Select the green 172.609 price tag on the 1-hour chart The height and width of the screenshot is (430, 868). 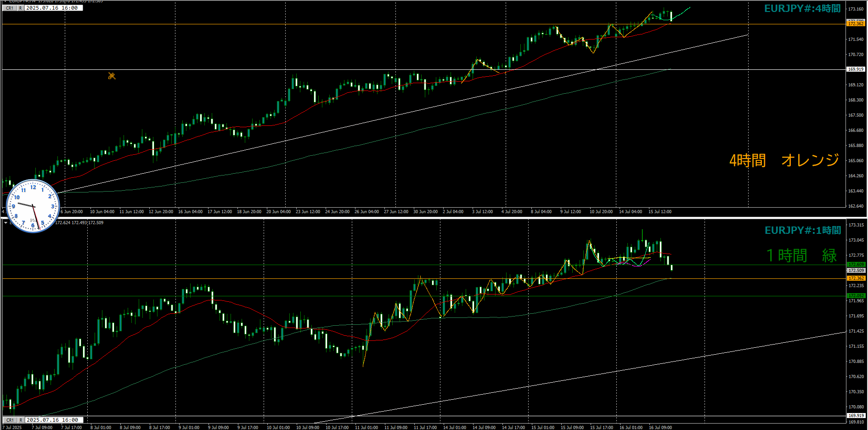(x=856, y=265)
